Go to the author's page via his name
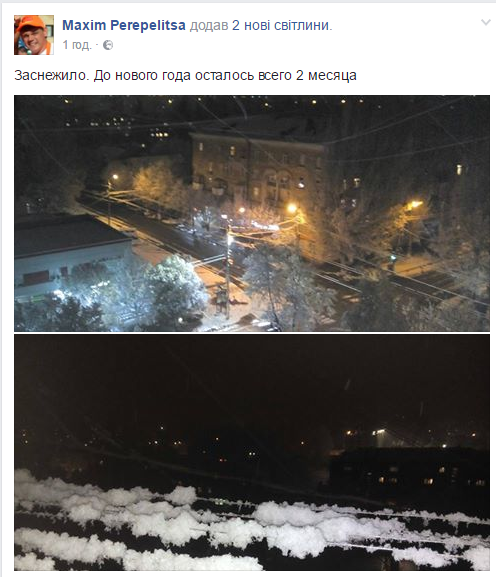 click(x=124, y=25)
